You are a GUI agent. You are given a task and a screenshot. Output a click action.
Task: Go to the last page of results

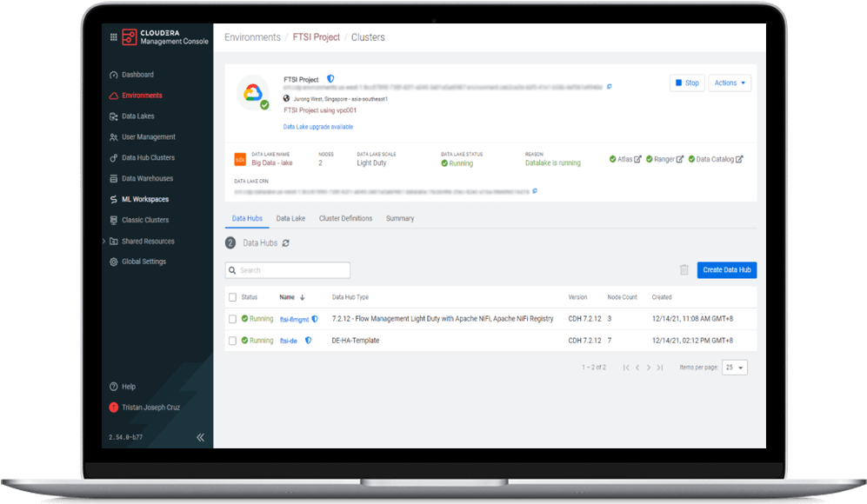(x=660, y=368)
